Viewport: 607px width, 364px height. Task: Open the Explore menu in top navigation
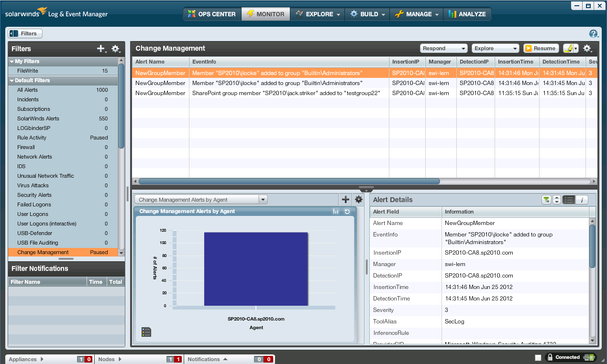pyautogui.click(x=318, y=14)
